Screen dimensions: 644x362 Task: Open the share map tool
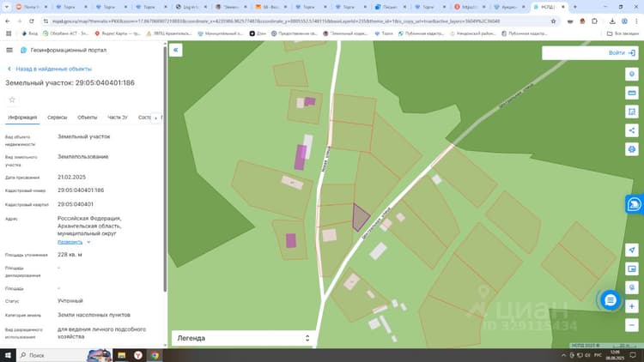pos(632,130)
